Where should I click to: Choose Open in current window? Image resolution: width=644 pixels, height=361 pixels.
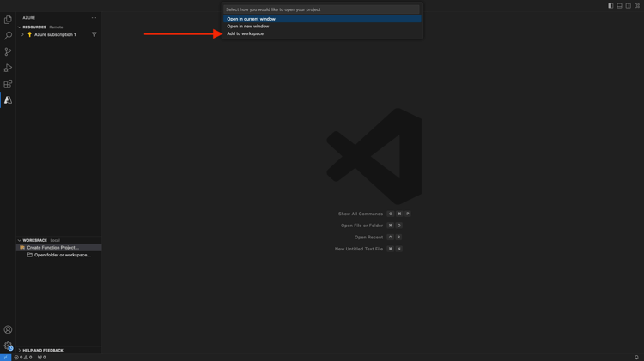[322, 19]
